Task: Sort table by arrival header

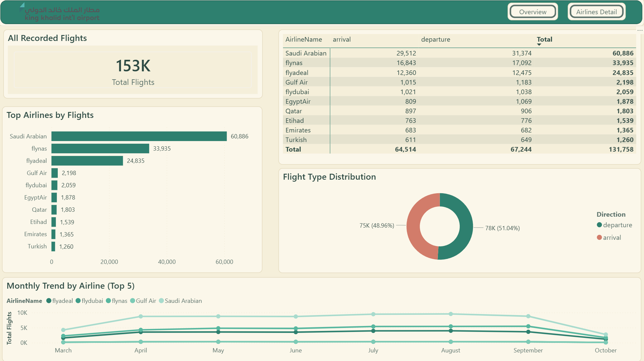Action: [x=341, y=39]
